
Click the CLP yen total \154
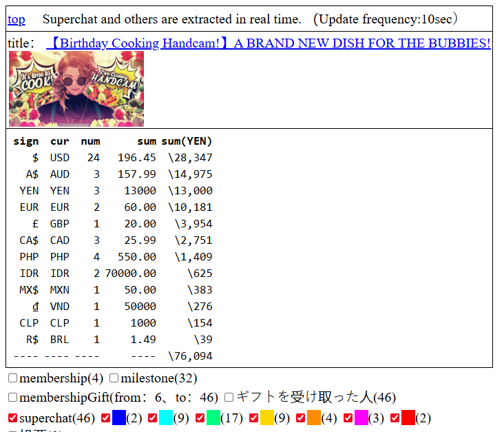(x=200, y=323)
